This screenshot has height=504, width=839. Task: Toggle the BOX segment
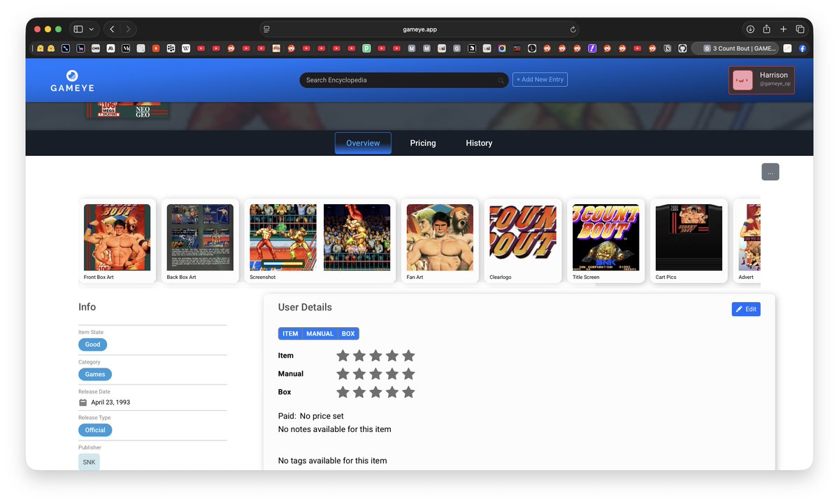coord(348,333)
